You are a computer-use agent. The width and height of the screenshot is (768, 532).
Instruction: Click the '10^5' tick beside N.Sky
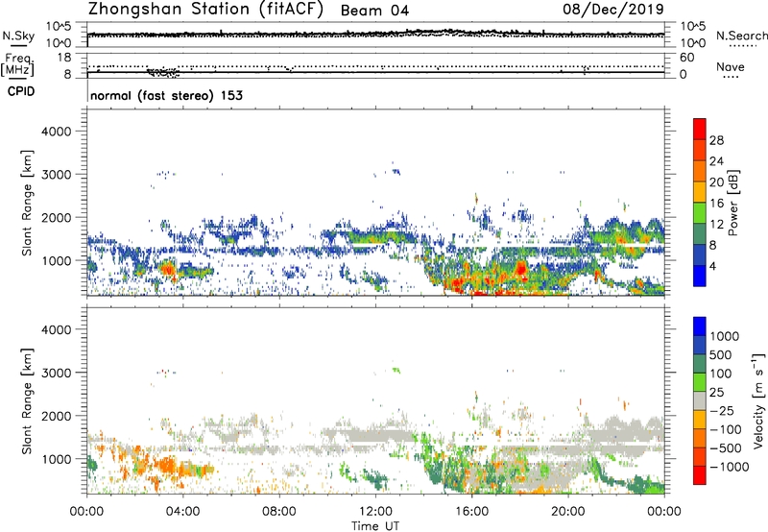click(x=59, y=26)
